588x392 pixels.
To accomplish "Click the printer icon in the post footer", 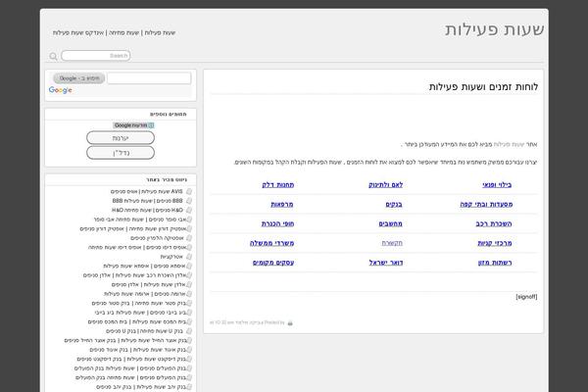I will pos(290,323).
